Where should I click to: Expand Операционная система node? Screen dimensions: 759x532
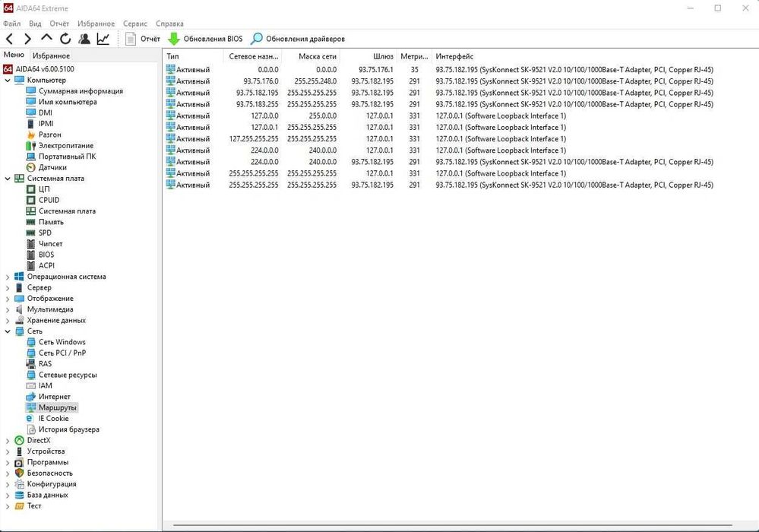8,277
